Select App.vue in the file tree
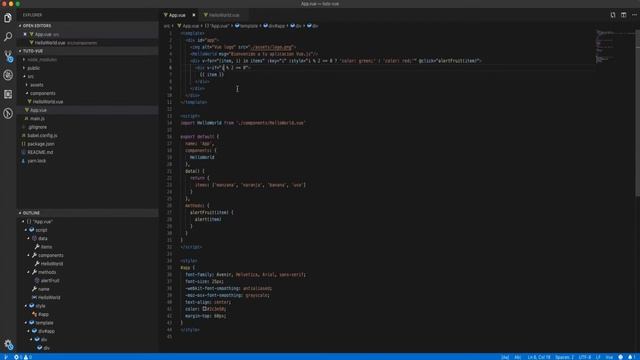Viewport: 640px width, 360px height. pos(38,110)
